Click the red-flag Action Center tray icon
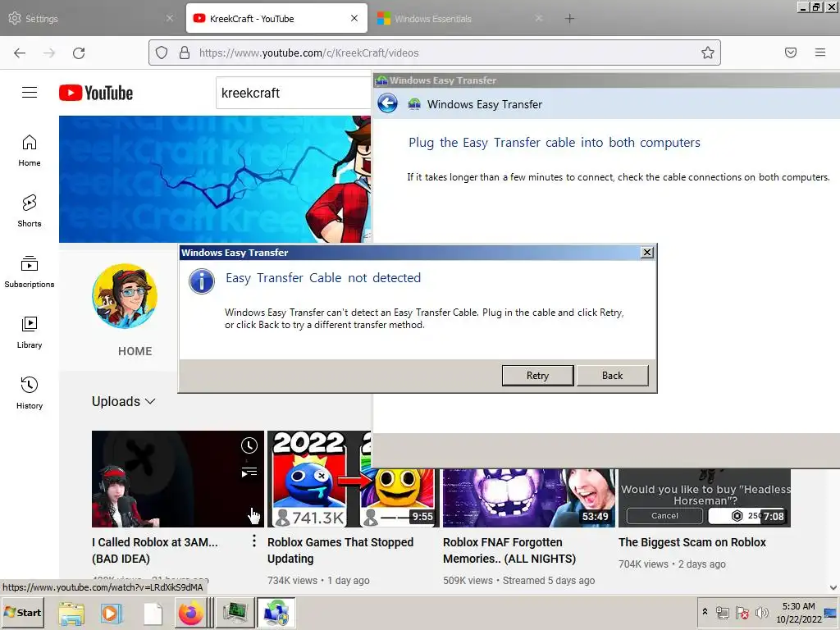Screen dimensions: 840x630 pos(742,612)
